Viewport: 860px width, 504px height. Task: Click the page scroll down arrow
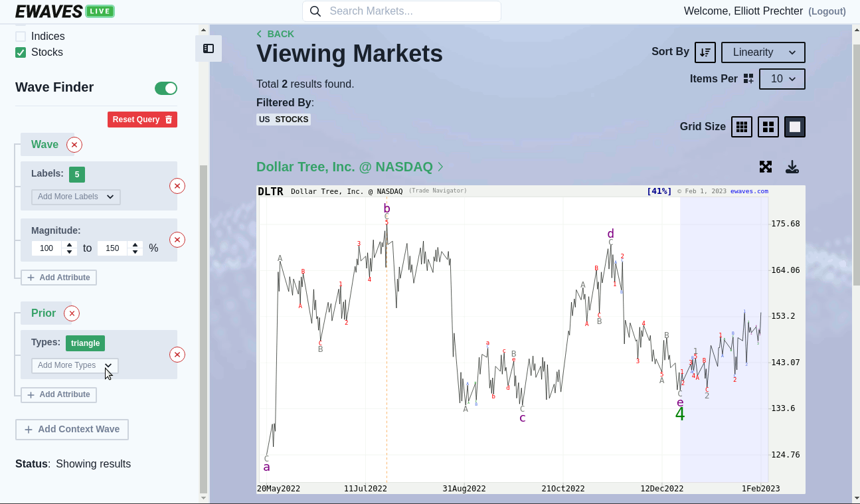pyautogui.click(x=856, y=497)
